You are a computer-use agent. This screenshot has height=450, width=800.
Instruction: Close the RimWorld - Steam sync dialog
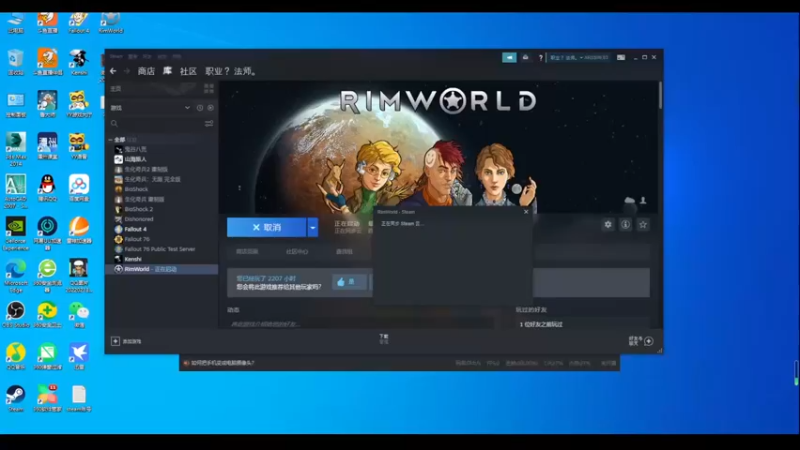(526, 212)
